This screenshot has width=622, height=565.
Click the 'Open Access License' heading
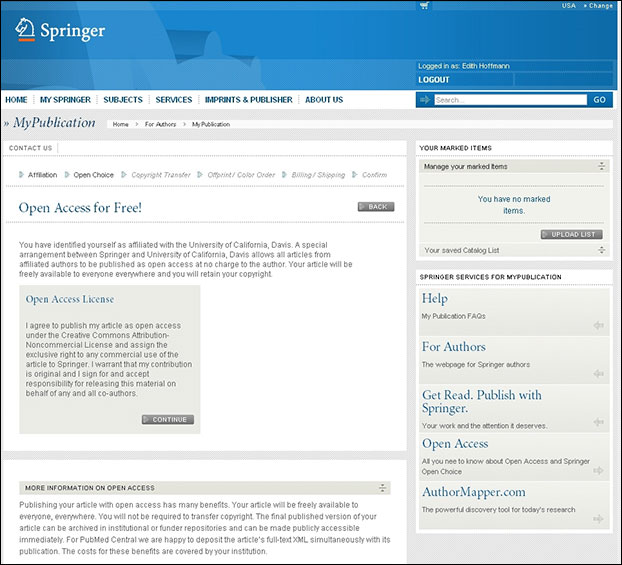coord(70,299)
